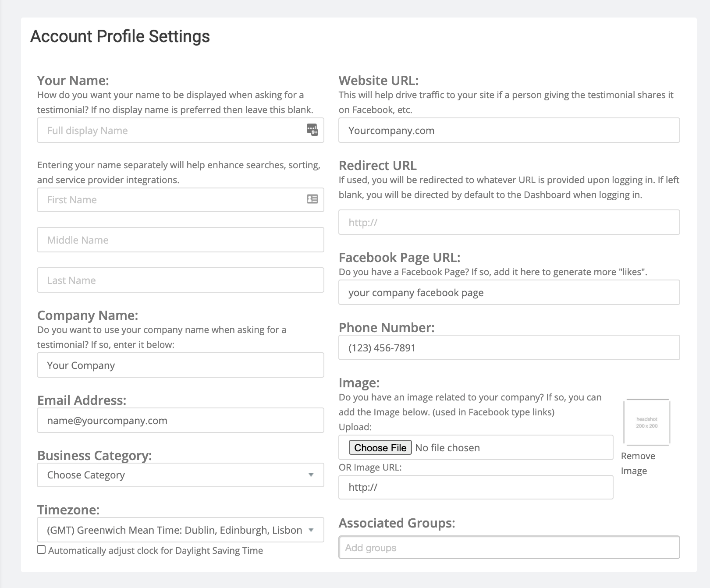710x588 pixels.
Task: Expand the Timezone selection dropdown
Action: (180, 530)
